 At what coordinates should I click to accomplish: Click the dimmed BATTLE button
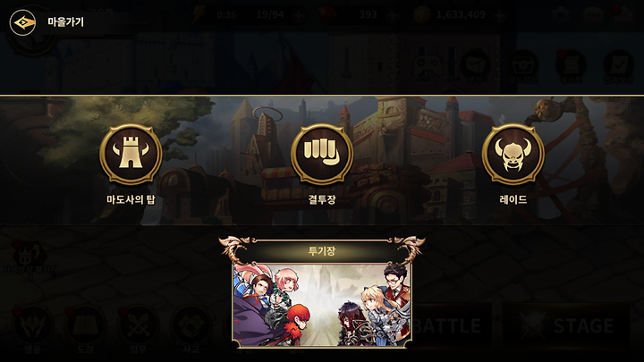pos(451,326)
